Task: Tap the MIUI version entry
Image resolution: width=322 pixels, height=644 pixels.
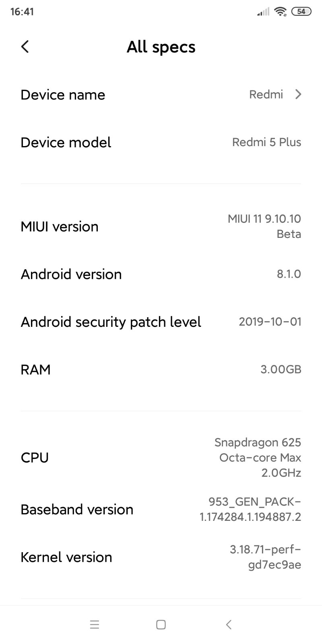Action: click(161, 227)
